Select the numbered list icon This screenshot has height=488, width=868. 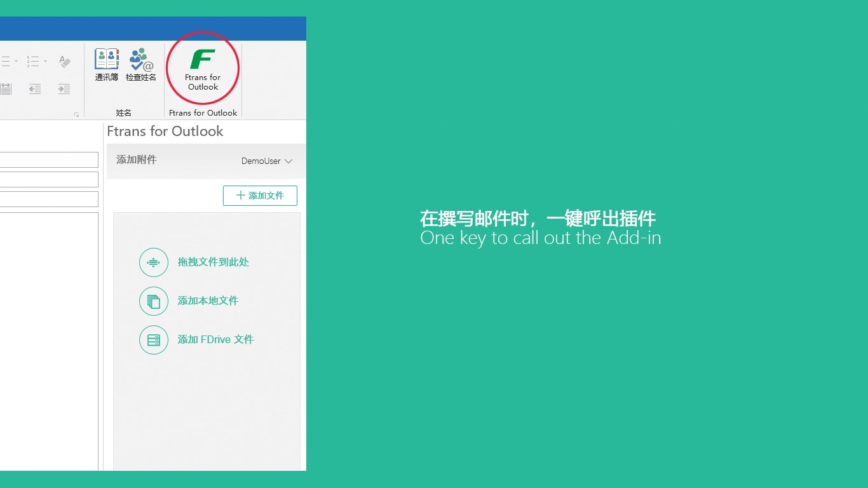click(x=33, y=62)
